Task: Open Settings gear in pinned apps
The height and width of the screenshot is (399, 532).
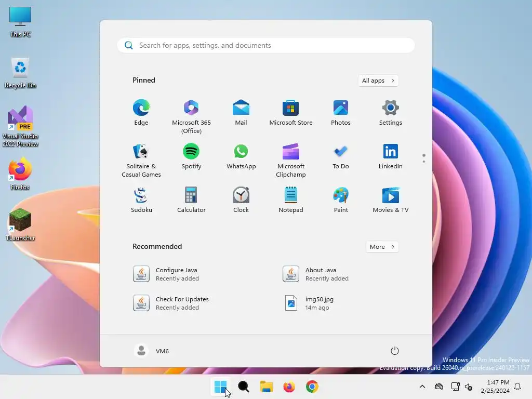Action: [391, 113]
